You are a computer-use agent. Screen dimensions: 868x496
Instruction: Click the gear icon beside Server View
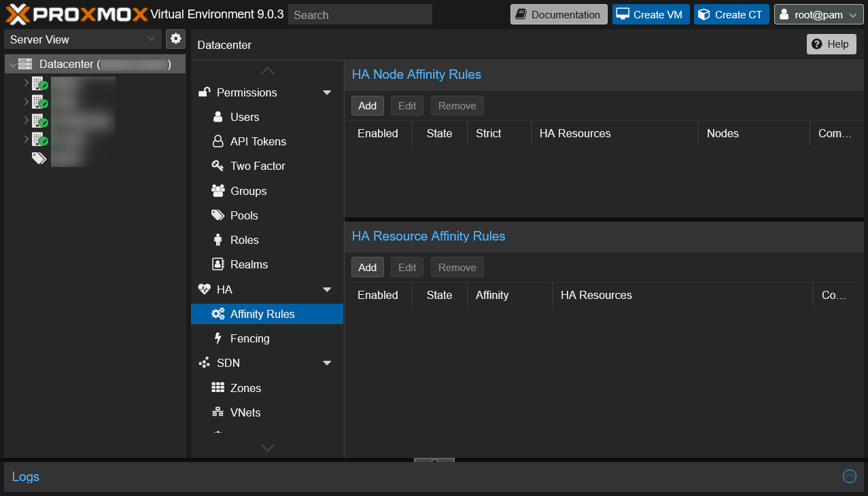pyautogui.click(x=175, y=39)
